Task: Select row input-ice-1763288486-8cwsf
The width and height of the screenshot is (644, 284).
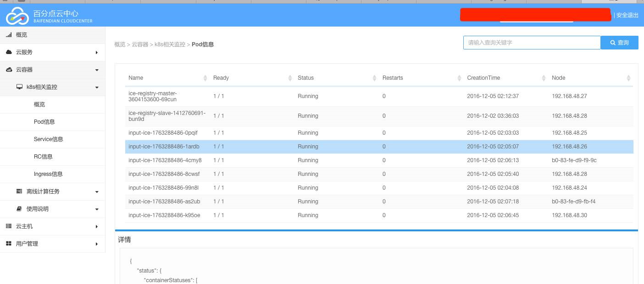Action: [379, 174]
